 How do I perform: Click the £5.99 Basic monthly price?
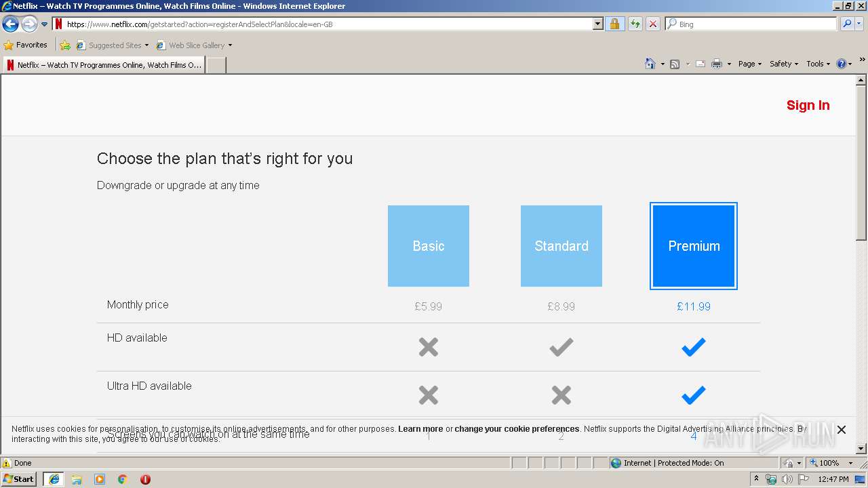429,306
